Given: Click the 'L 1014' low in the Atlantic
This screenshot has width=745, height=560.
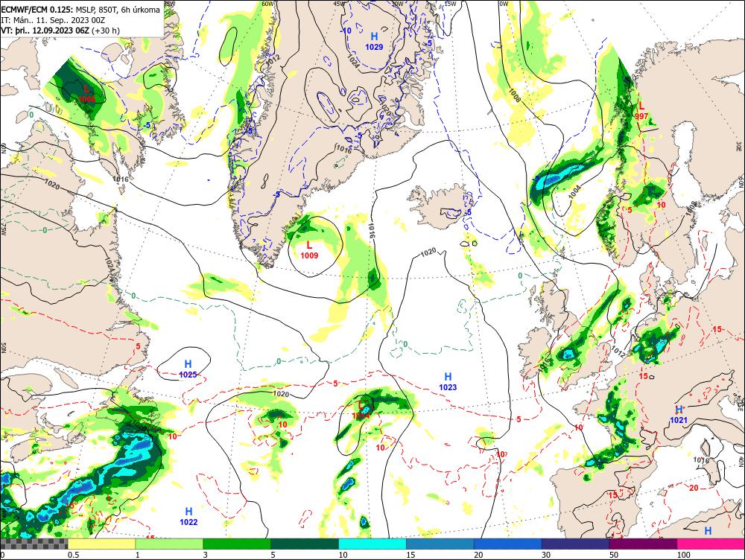Looking at the screenshot, I should [361, 410].
